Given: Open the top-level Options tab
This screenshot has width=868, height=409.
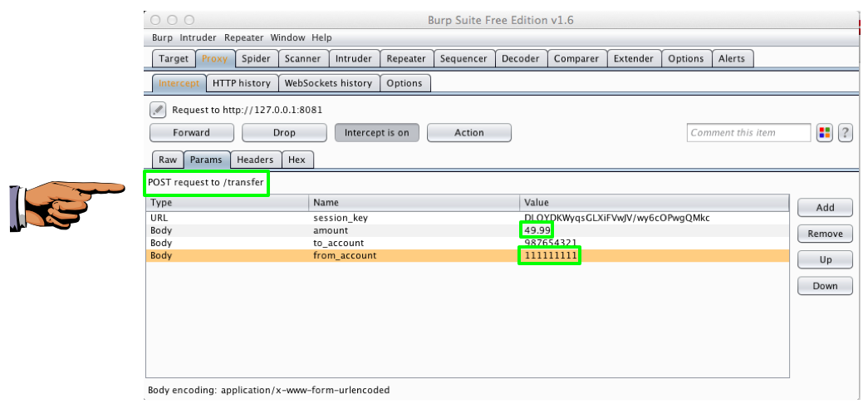Looking at the screenshot, I should 686,58.
